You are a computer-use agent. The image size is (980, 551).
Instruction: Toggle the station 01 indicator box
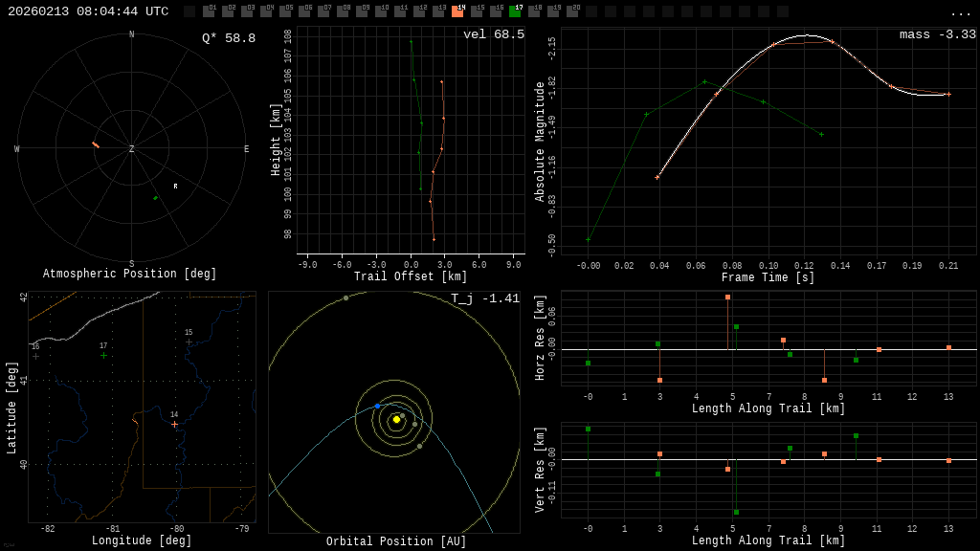[209, 11]
